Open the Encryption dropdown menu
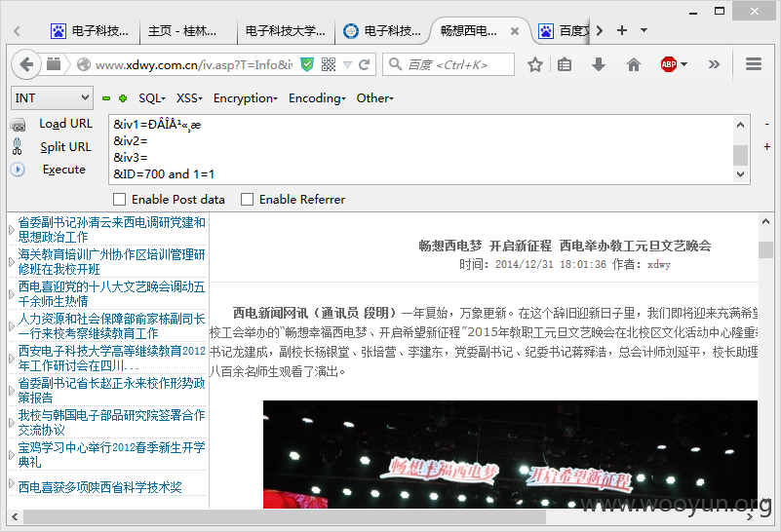The width and height of the screenshot is (781, 532). coord(245,98)
